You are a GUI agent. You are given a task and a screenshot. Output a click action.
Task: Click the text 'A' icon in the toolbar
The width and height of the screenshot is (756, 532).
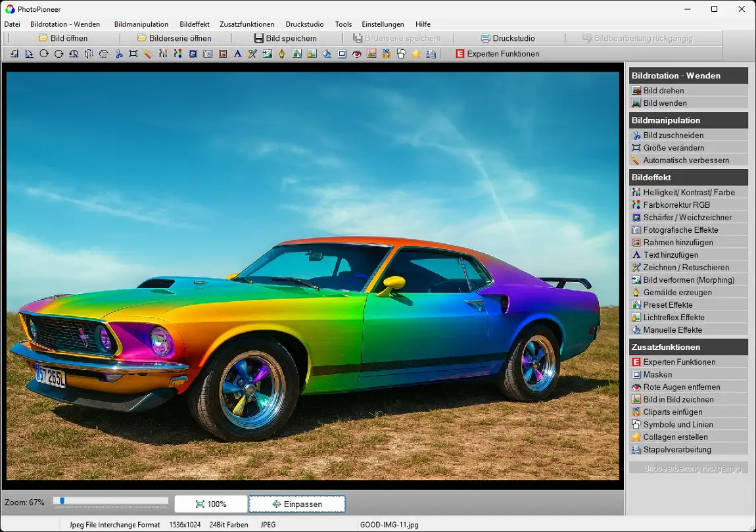237,54
